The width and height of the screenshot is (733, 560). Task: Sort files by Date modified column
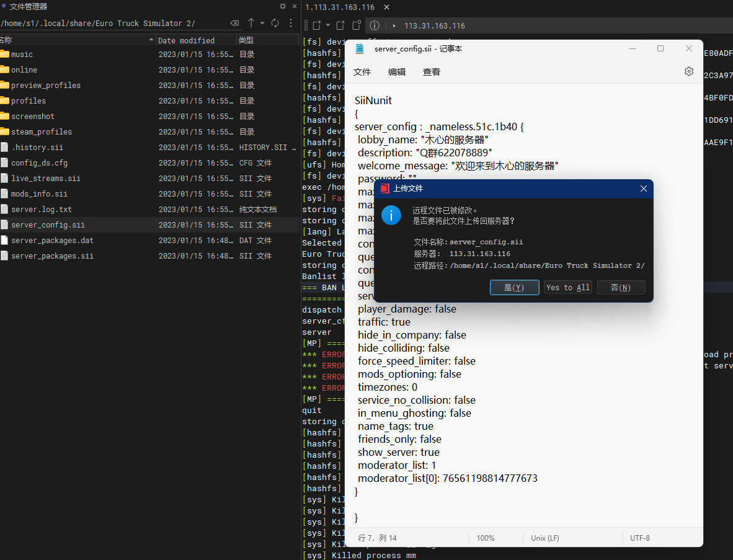point(195,40)
